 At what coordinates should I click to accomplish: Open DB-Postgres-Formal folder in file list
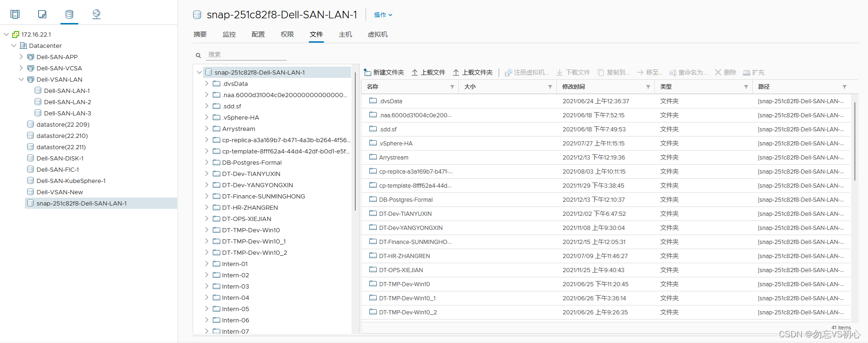(405, 199)
